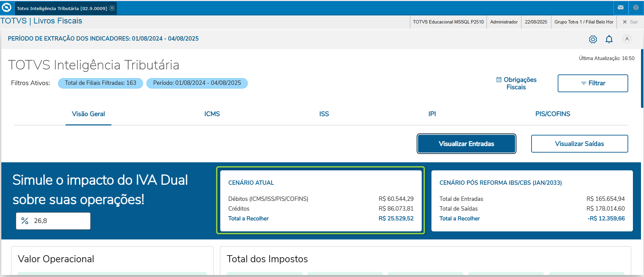The width and height of the screenshot is (644, 277).
Task: Click the TOTVS | Livros Fiscais title
Action: [x=41, y=21]
